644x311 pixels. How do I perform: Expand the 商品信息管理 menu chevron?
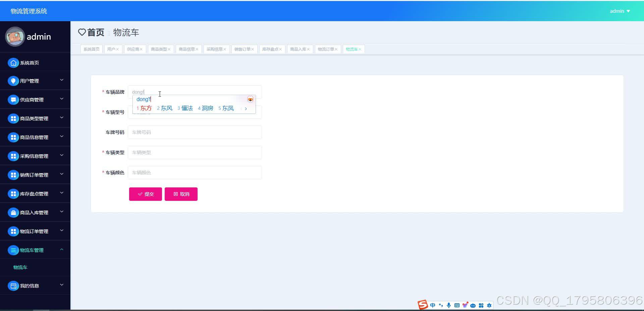click(x=62, y=136)
